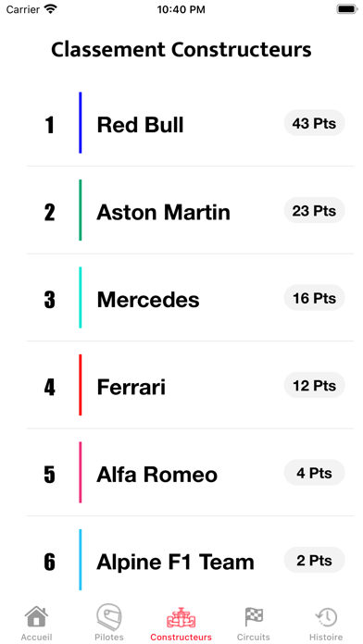Click the blue Red Bull color bar
The height and width of the screenshot is (644, 363).
[x=81, y=123]
